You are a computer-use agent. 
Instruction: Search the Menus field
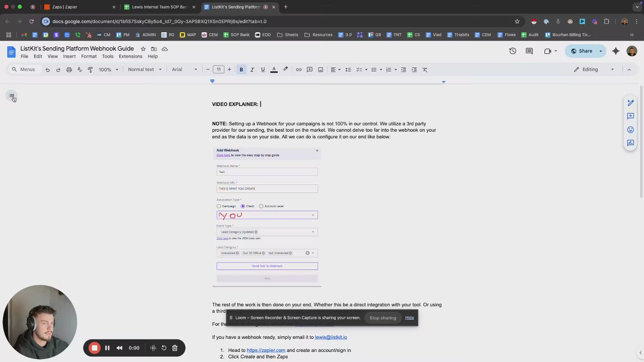(24, 69)
